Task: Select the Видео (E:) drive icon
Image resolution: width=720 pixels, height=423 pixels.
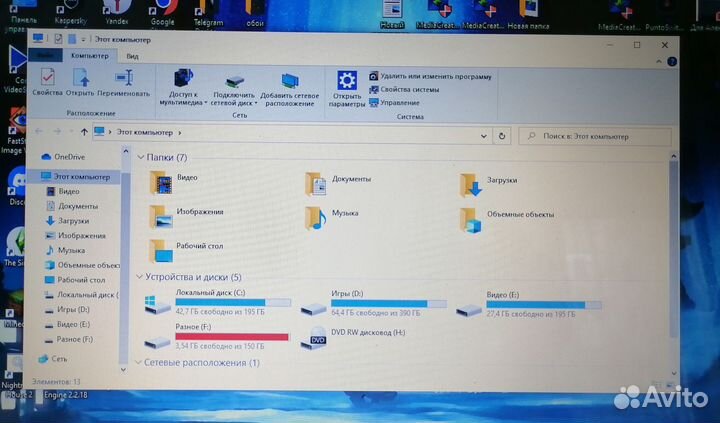Action: 469,310
